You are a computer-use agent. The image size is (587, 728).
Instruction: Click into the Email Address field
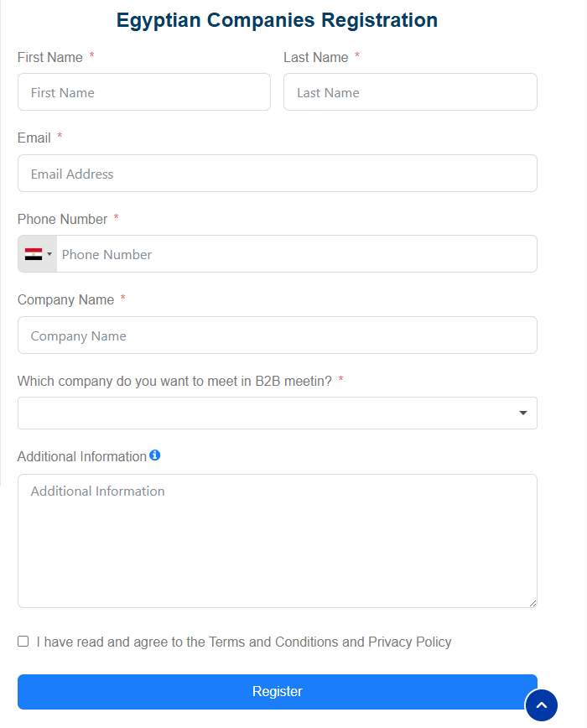tap(277, 174)
